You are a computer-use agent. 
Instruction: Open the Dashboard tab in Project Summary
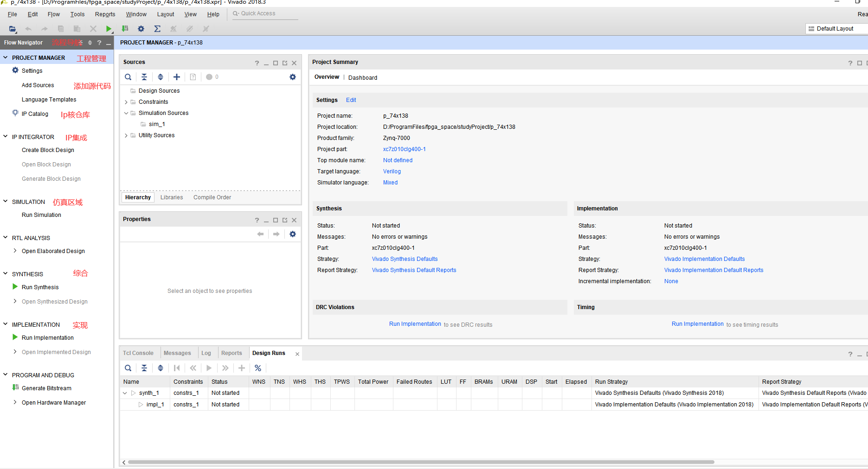[x=363, y=78]
